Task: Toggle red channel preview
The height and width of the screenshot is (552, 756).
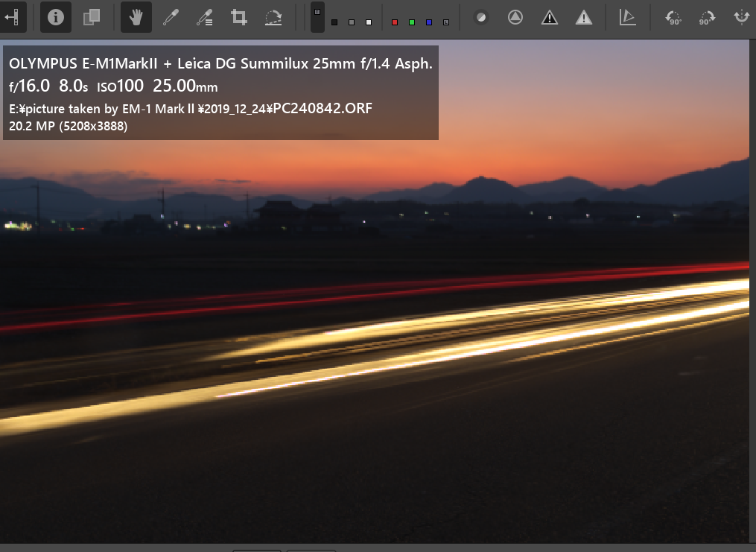Action: [x=395, y=22]
